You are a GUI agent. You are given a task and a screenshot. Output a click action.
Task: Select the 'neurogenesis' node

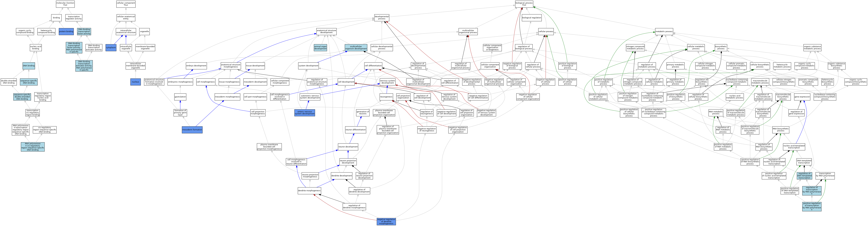[386, 97]
